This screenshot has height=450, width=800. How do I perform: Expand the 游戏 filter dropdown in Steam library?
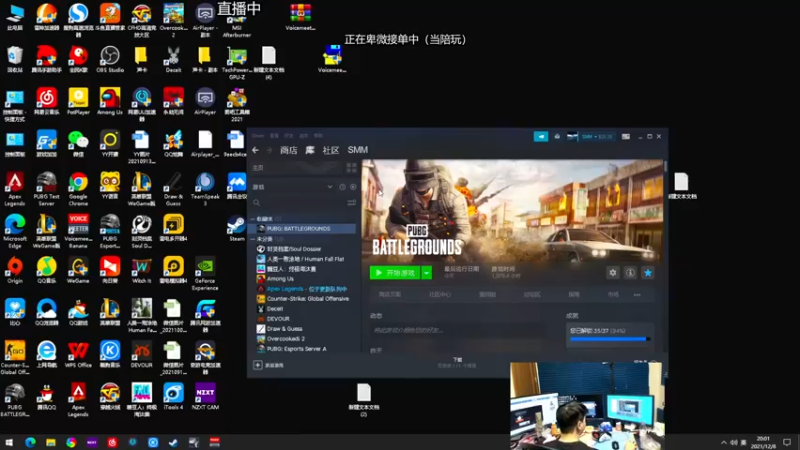pyautogui.click(x=330, y=187)
